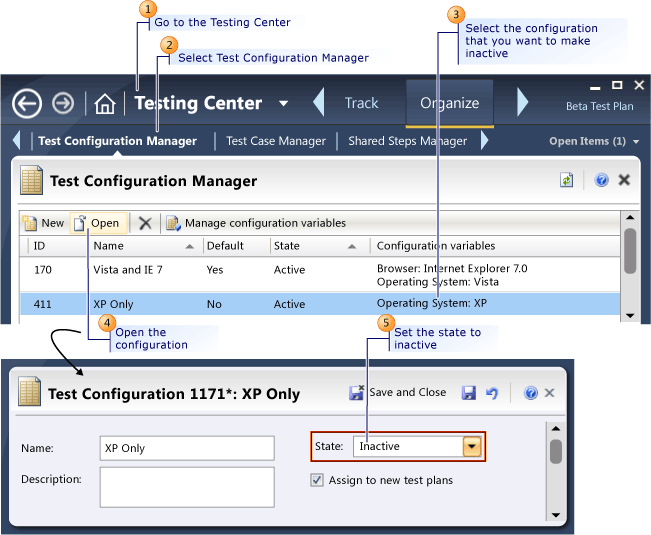651x535 pixels.
Task: Click Save and Close button
Action: coord(397,392)
